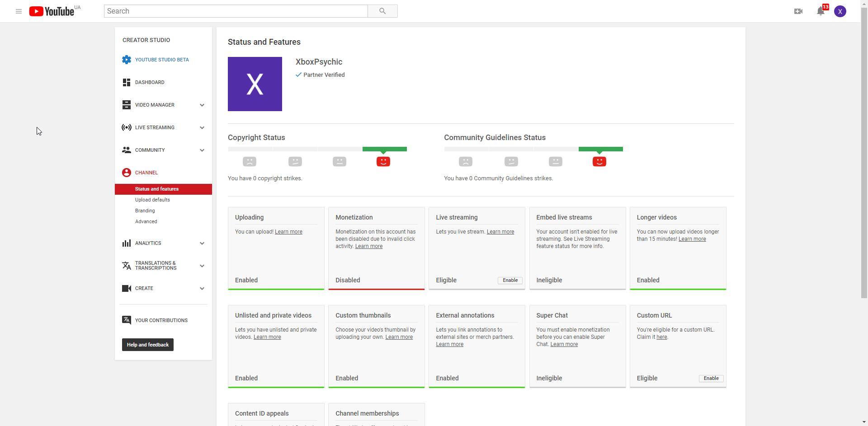Open YouTube Studio Beta gear icon
Screen dimensions: 868x426
(x=127, y=60)
